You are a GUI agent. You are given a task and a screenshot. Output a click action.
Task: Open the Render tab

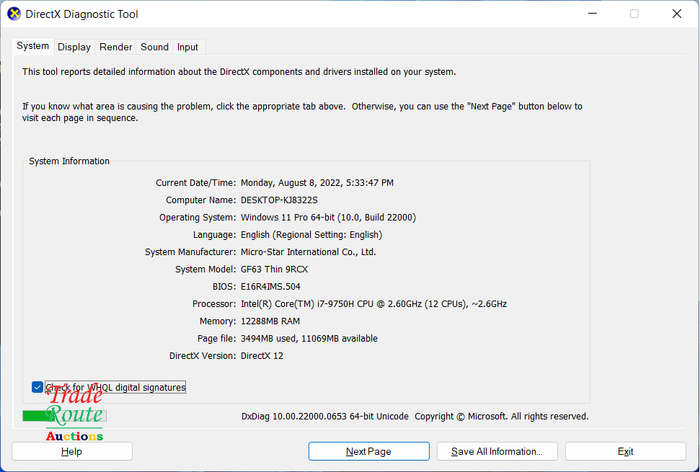tap(116, 47)
